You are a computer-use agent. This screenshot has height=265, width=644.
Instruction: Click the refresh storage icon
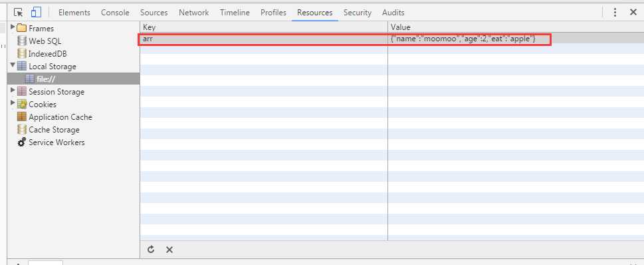pyautogui.click(x=151, y=250)
